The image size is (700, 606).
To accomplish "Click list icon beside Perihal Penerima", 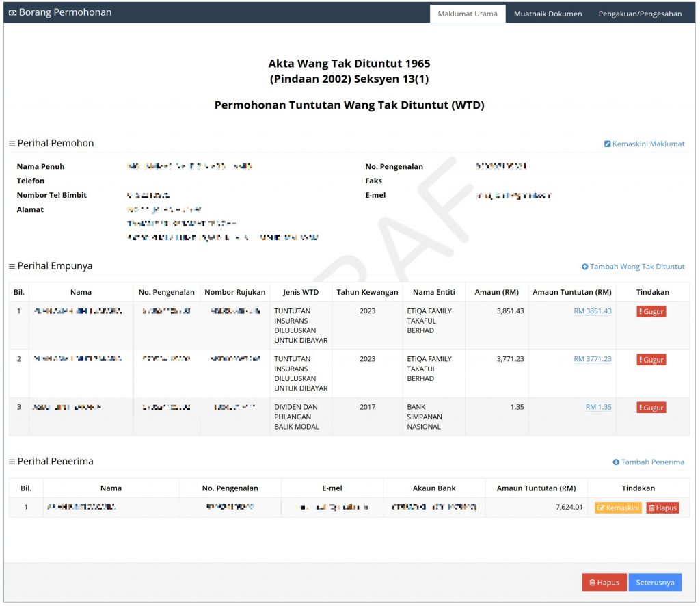I will coord(12,462).
